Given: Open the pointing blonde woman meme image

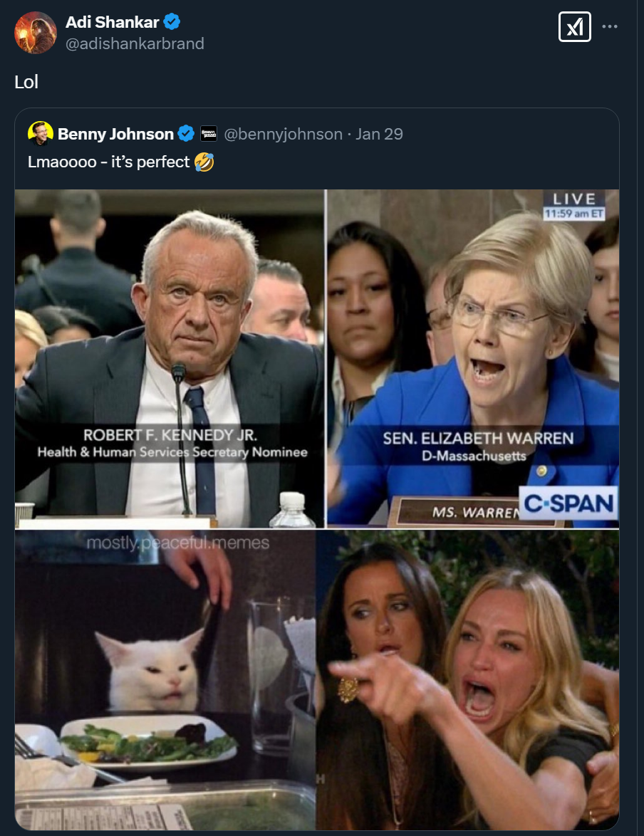Looking at the screenshot, I should pos(468,680).
